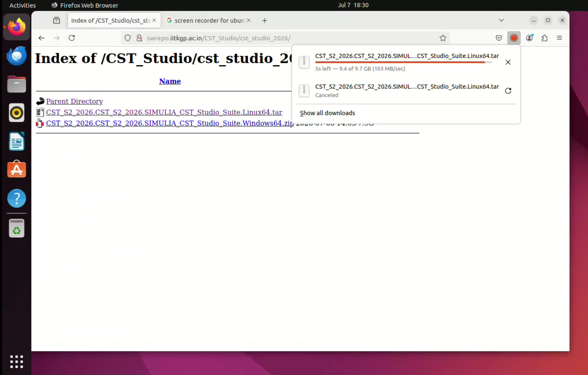This screenshot has height=375, width=588.
Task: Reload the current page
Action: pyautogui.click(x=71, y=38)
